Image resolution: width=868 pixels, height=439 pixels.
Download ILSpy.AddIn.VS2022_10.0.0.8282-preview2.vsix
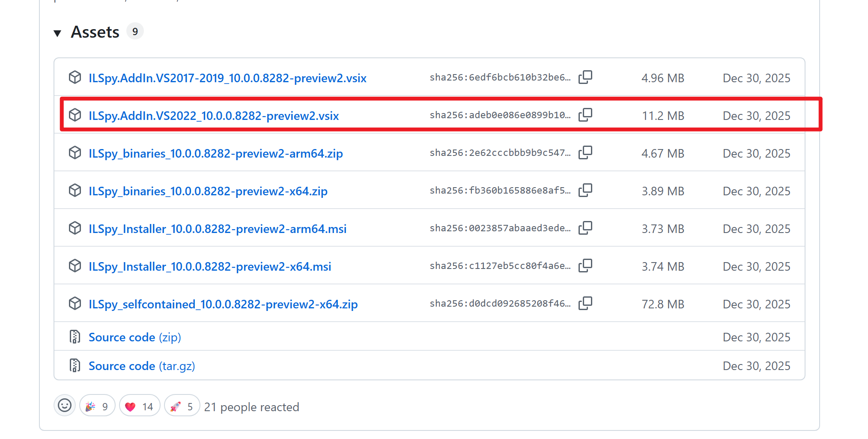[x=214, y=116]
